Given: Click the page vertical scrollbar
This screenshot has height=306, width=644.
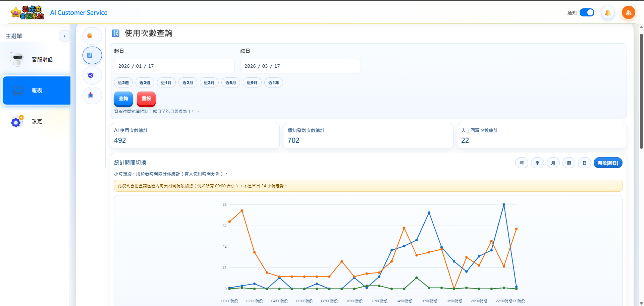Looking at the screenshot, I should click(641, 91).
